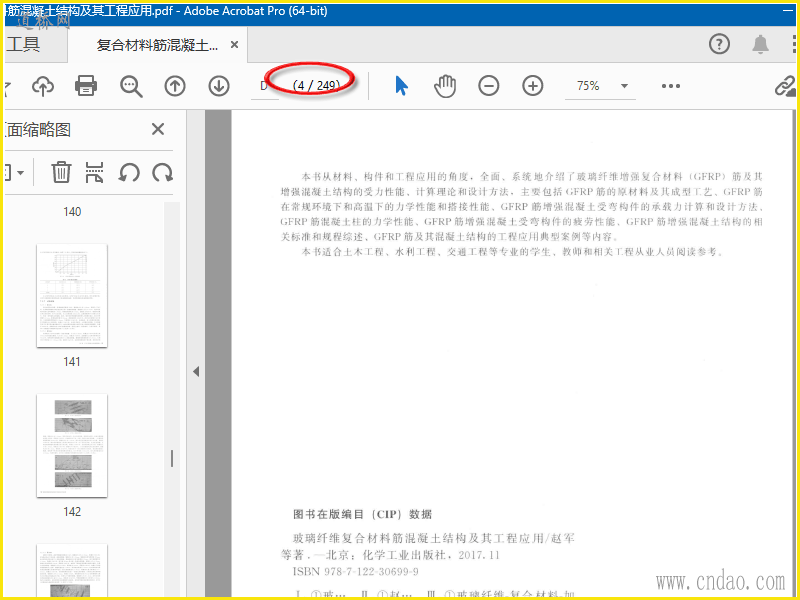The height and width of the screenshot is (600, 800).
Task: Close the 复合材料筋混凝土 document tab
Action: (234, 45)
